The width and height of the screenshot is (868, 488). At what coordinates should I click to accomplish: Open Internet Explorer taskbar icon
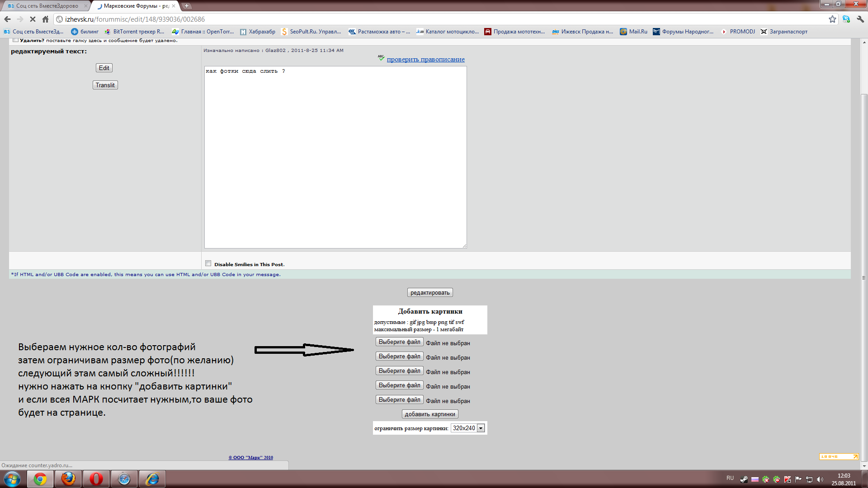tap(152, 479)
